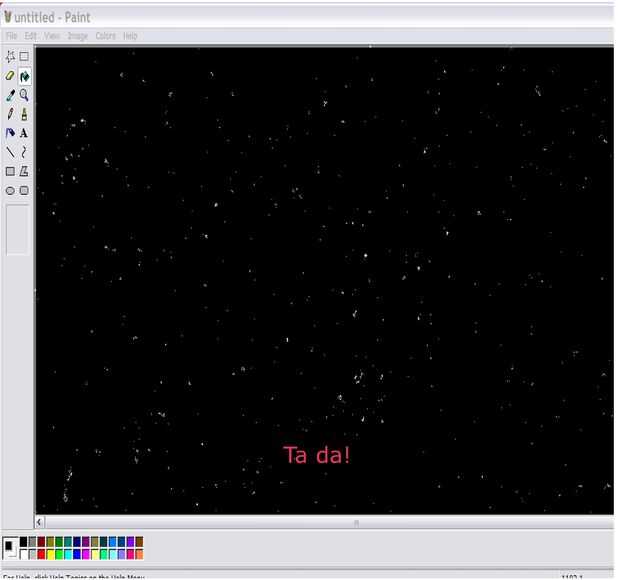The height and width of the screenshot is (580, 620).
Task: Select the rectangular Select tool
Action: (24, 57)
